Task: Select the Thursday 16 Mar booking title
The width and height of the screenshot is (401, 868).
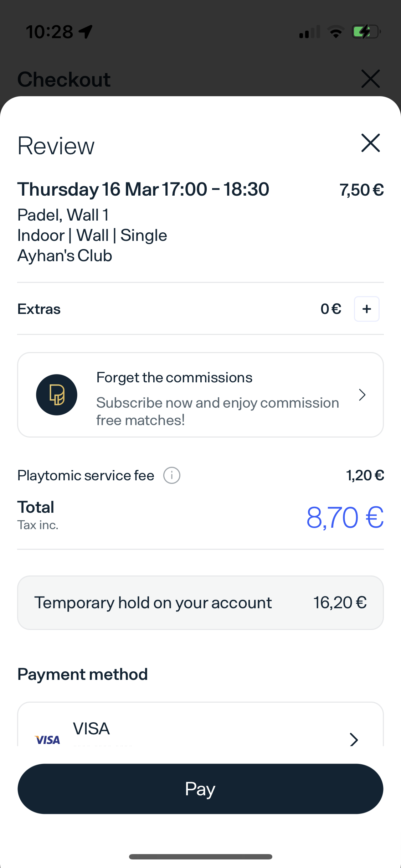Action: point(143,189)
